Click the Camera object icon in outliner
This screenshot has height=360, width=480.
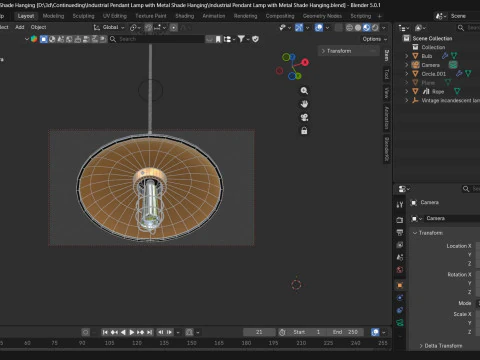[x=415, y=65]
